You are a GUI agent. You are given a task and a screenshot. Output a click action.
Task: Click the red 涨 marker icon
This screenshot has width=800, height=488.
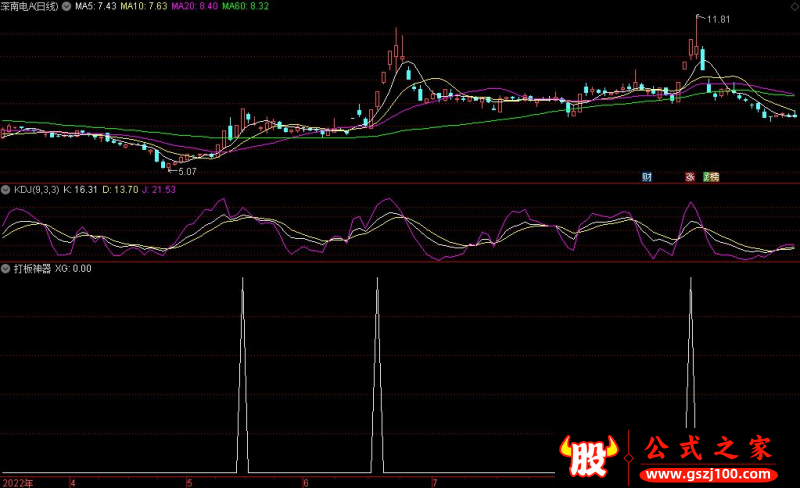coord(690,177)
